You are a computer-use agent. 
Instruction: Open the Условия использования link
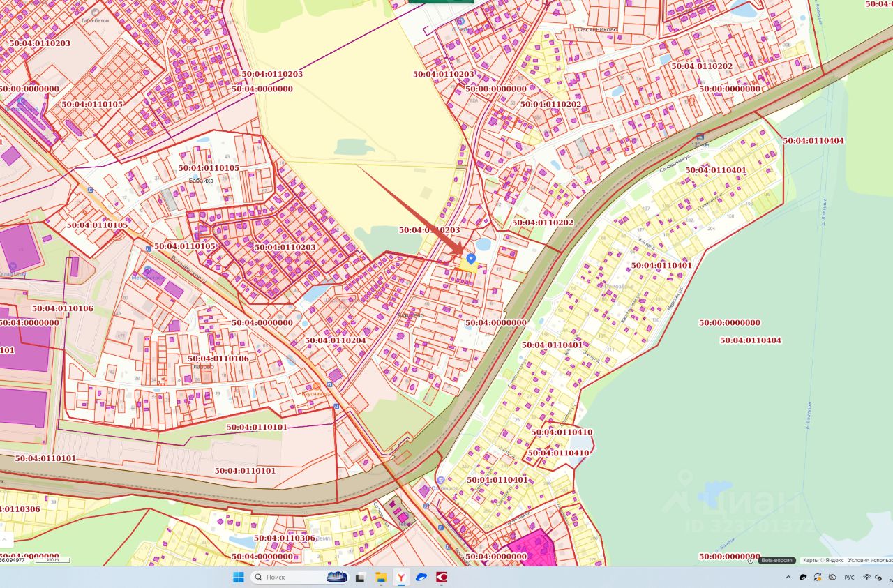pos(870,560)
